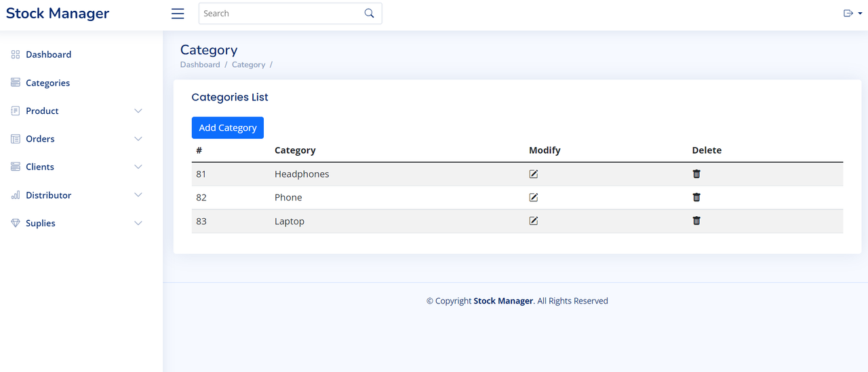The width and height of the screenshot is (868, 372).
Task: Click the edit icon for Headphones
Action: (x=534, y=174)
